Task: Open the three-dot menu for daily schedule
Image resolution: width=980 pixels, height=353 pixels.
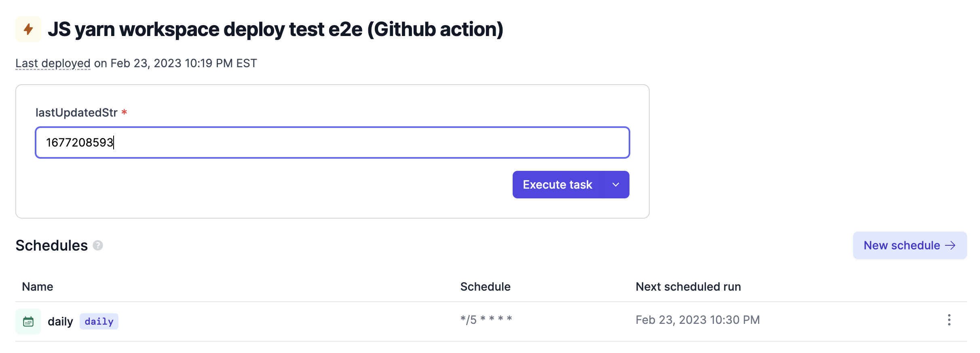Action: click(x=949, y=320)
